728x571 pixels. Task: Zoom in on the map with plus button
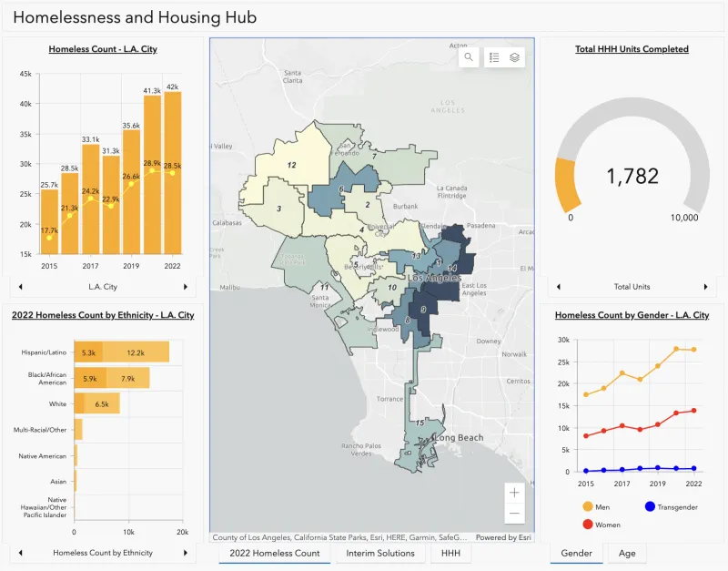[x=514, y=493]
